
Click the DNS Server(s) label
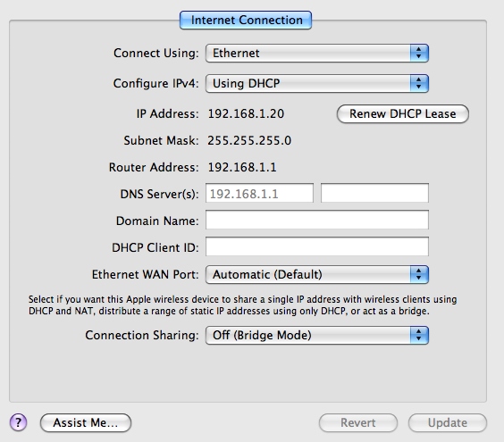[x=159, y=194]
